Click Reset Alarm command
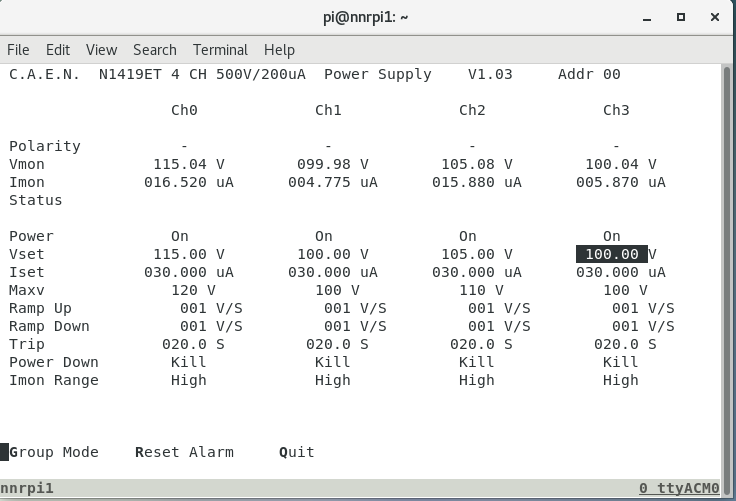Image resolution: width=736 pixels, height=501 pixels. pyautogui.click(x=184, y=452)
